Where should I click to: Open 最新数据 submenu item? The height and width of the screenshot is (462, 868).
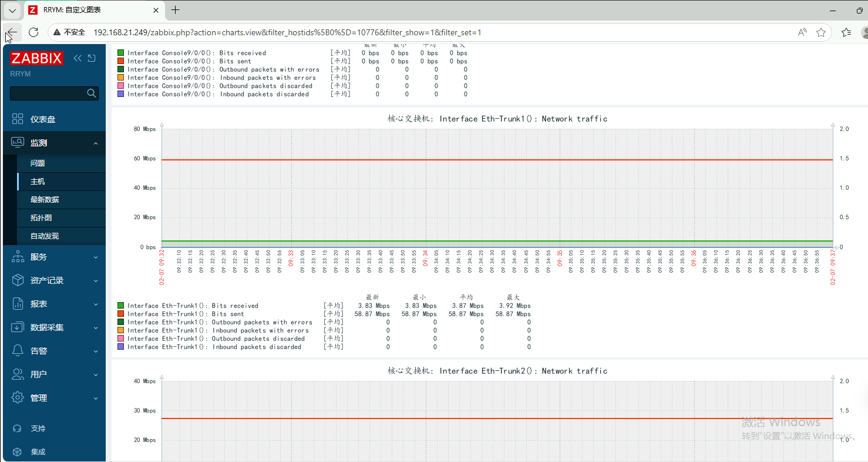coord(45,200)
